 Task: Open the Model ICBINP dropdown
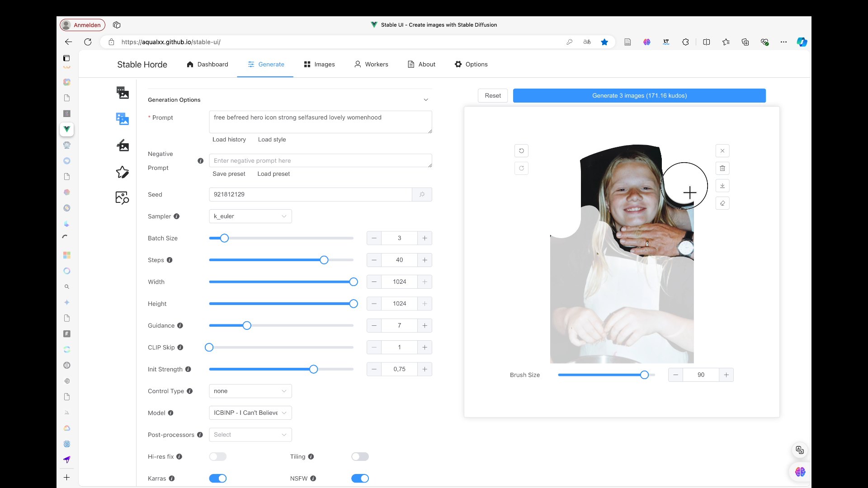[x=250, y=413]
